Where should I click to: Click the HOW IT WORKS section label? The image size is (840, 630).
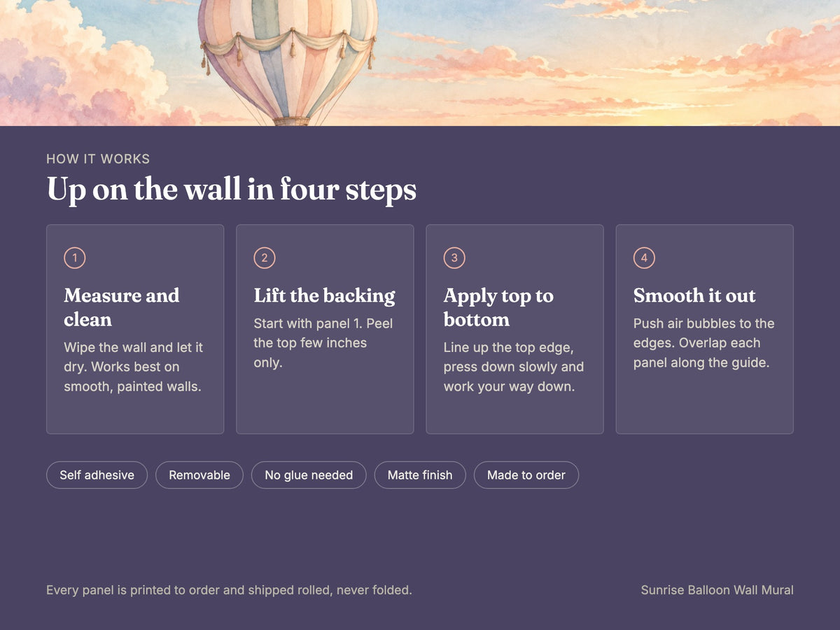[x=98, y=159]
